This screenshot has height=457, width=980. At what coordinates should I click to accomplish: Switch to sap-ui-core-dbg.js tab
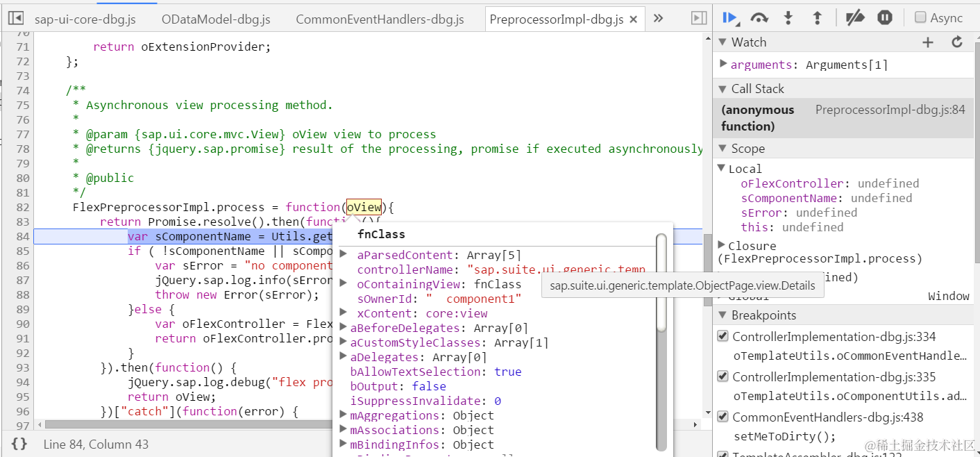click(85, 19)
